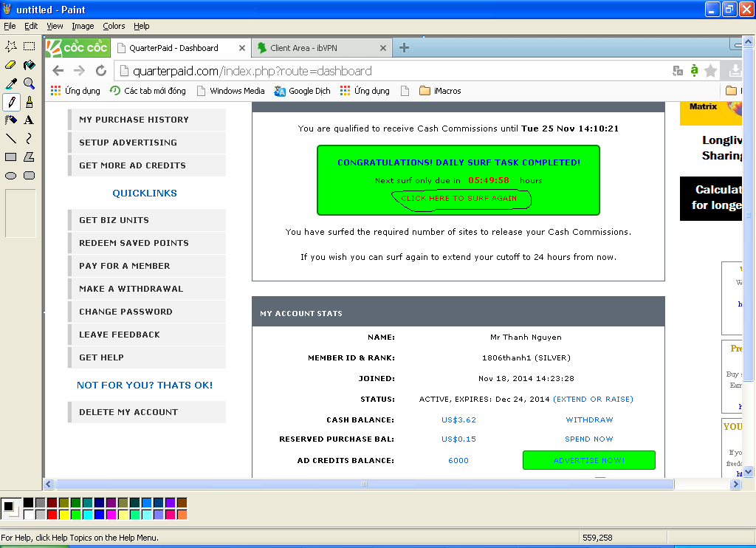
Task: Pick the bright green color swatch
Action: pos(76,514)
